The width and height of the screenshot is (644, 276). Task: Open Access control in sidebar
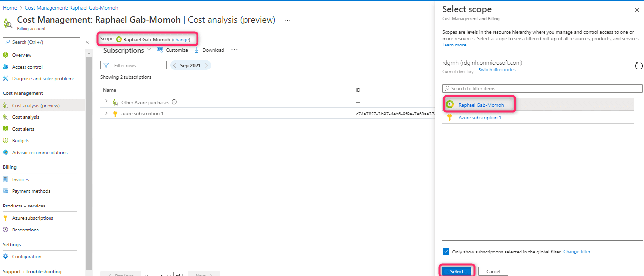[x=27, y=67]
